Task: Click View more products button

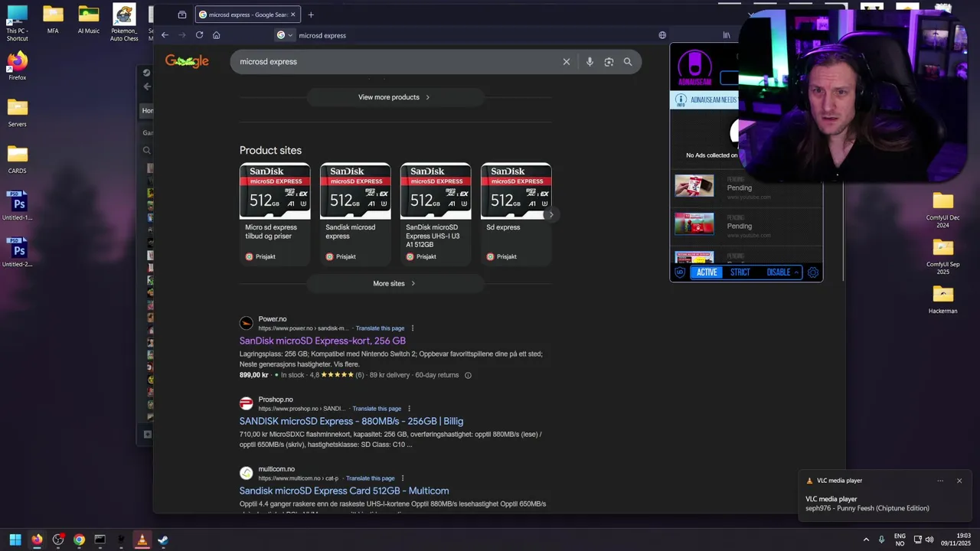Action: pos(395,97)
